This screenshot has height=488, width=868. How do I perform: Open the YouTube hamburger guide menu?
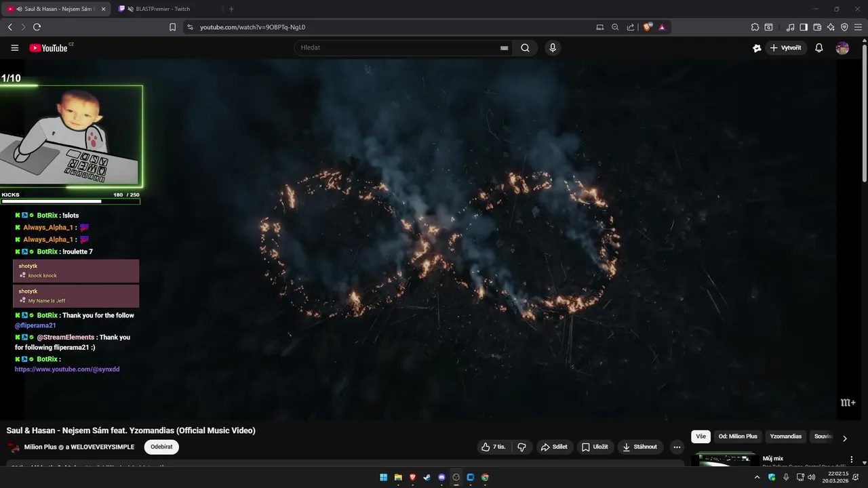[x=14, y=48]
